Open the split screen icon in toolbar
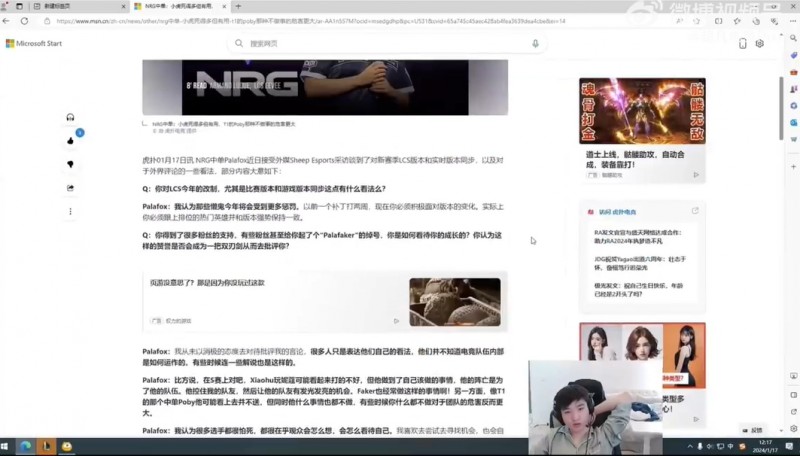 coord(718,21)
